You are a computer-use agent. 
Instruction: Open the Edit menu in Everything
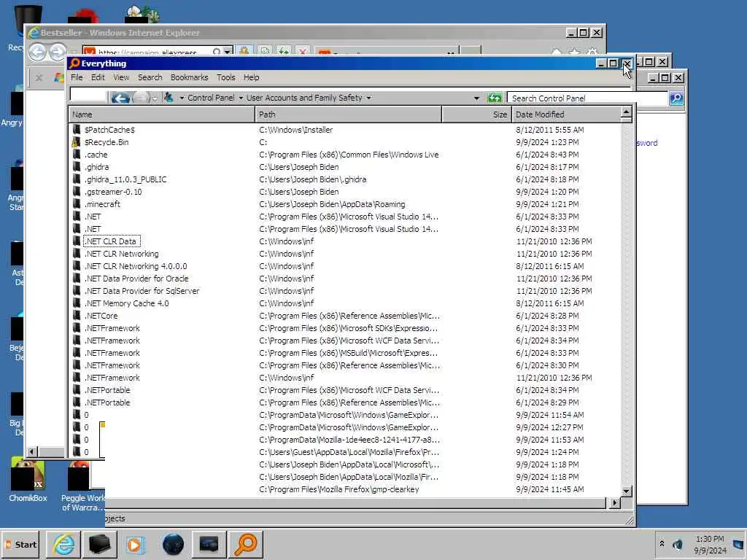[98, 77]
